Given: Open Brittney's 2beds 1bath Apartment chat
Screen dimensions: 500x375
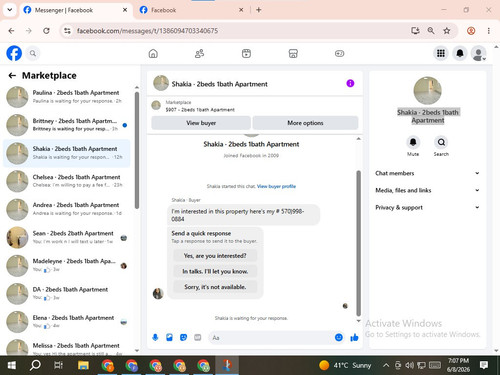Looking at the screenshot, I should pyautogui.click(x=67, y=125).
